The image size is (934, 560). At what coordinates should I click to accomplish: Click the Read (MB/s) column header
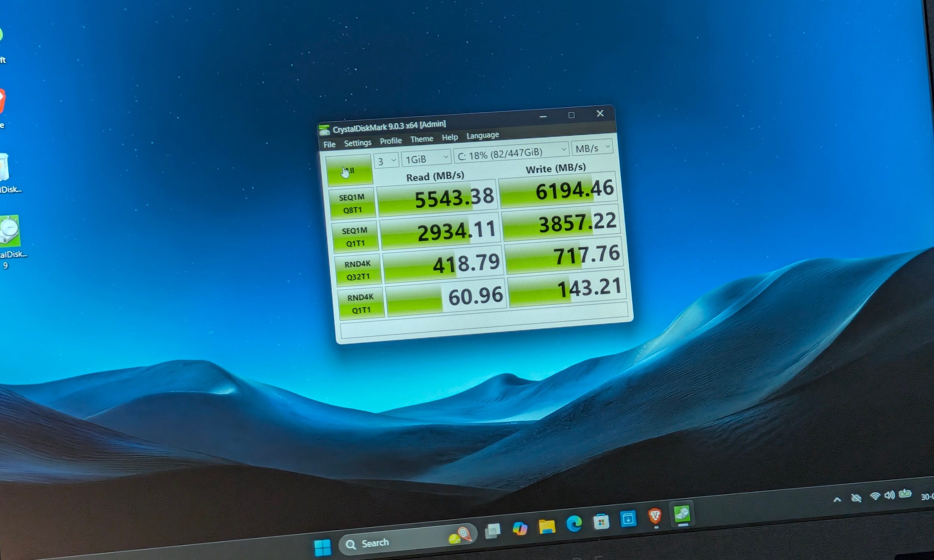click(435, 177)
